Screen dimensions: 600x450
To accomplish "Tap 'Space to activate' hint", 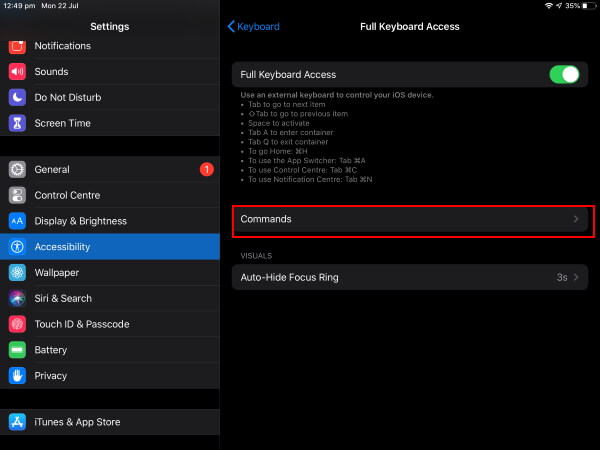I will tap(279, 123).
